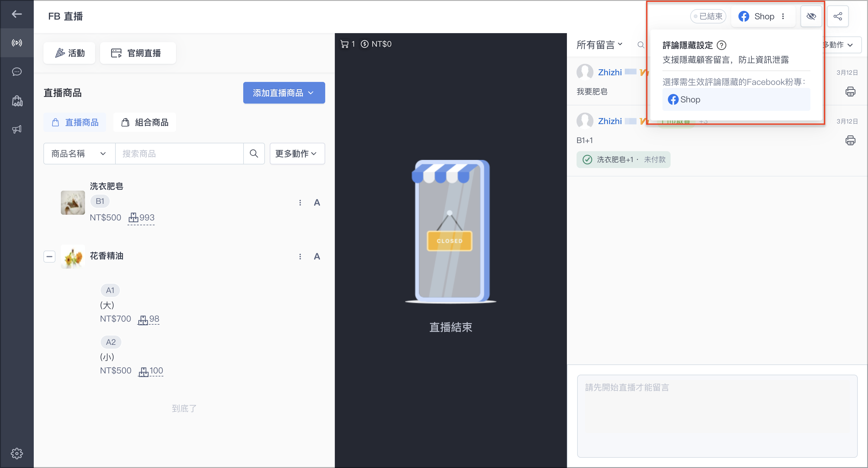The width and height of the screenshot is (868, 468).
Task: Click the 花香精油 product thumbnail
Action: coord(72,257)
